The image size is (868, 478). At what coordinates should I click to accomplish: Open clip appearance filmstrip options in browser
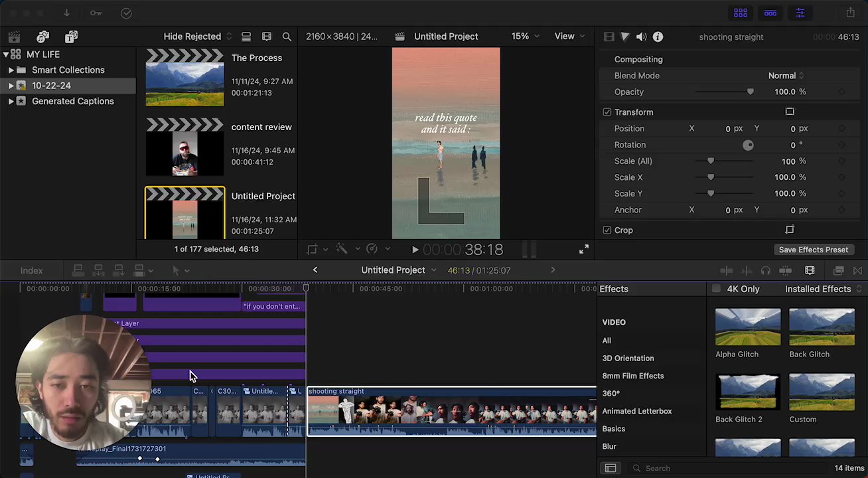[267, 37]
